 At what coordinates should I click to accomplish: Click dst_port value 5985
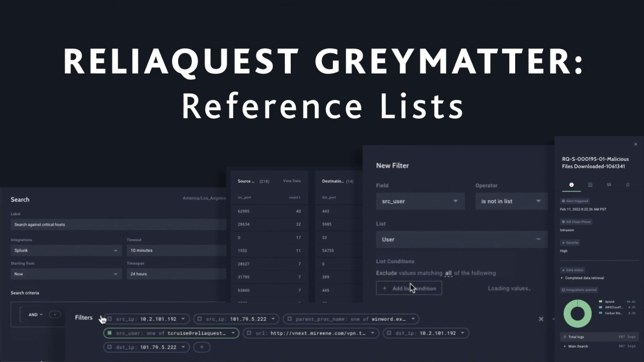(x=327, y=224)
